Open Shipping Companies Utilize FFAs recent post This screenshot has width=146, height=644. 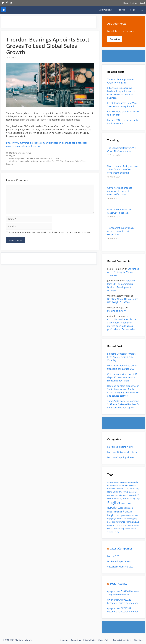coord(121,357)
